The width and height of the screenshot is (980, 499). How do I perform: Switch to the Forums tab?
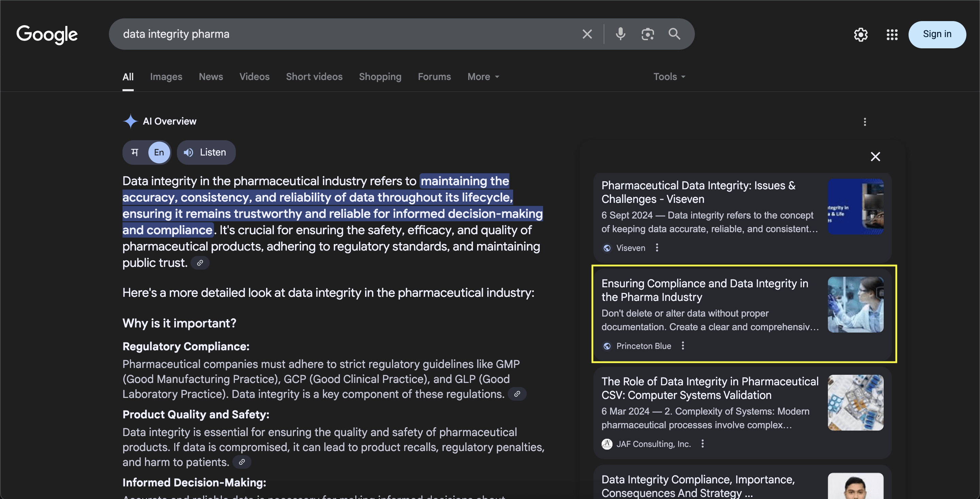[x=434, y=77]
